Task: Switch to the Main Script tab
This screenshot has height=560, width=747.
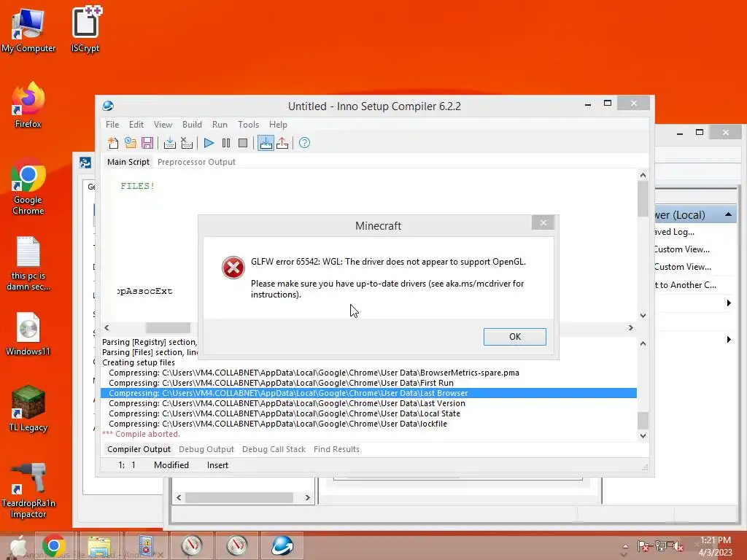Action: point(128,162)
